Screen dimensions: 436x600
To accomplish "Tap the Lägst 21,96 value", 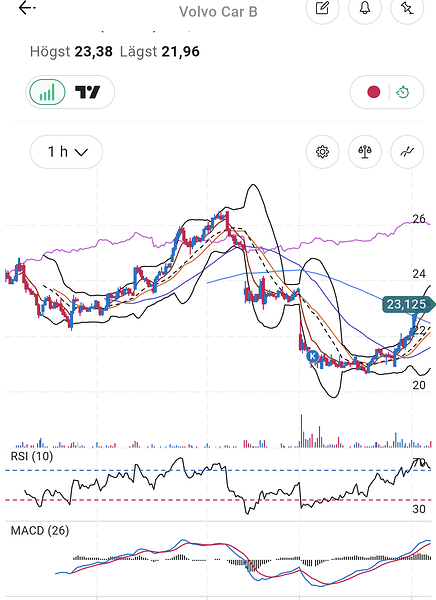I will [160, 52].
